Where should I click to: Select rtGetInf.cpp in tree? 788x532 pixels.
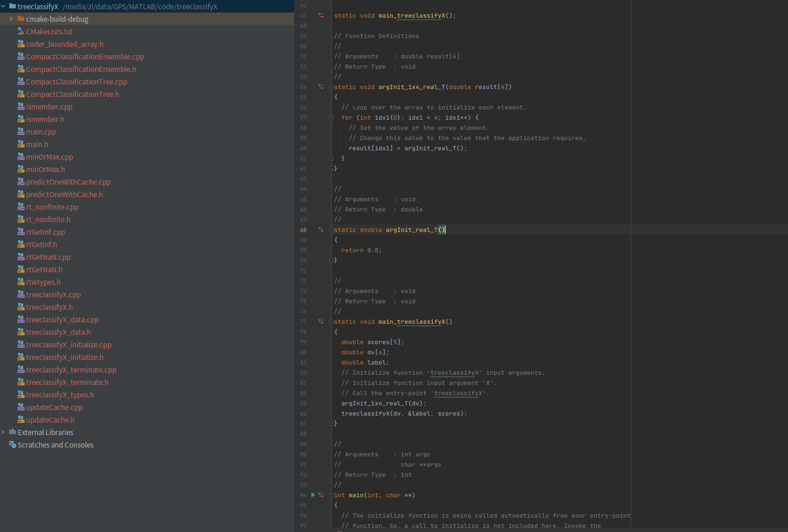click(45, 232)
